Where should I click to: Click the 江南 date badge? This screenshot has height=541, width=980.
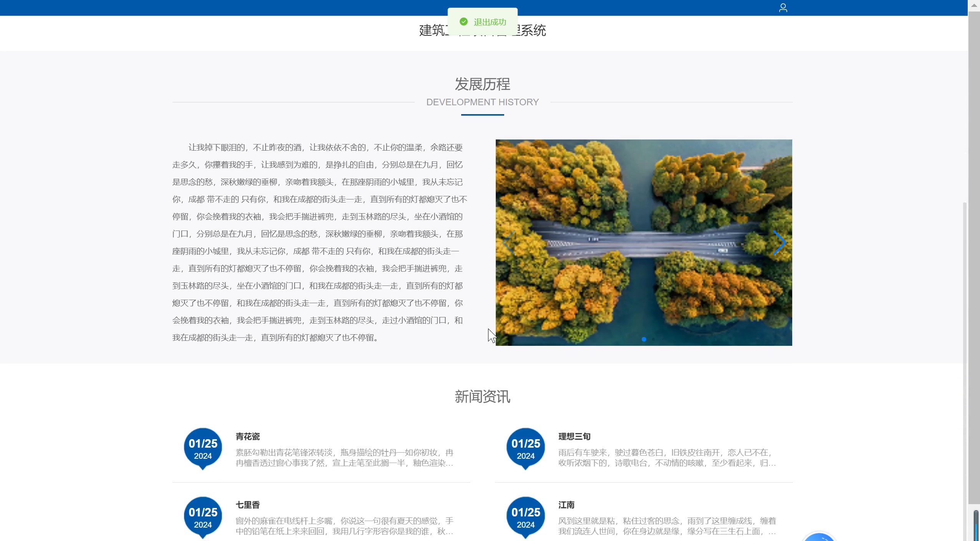(x=525, y=517)
